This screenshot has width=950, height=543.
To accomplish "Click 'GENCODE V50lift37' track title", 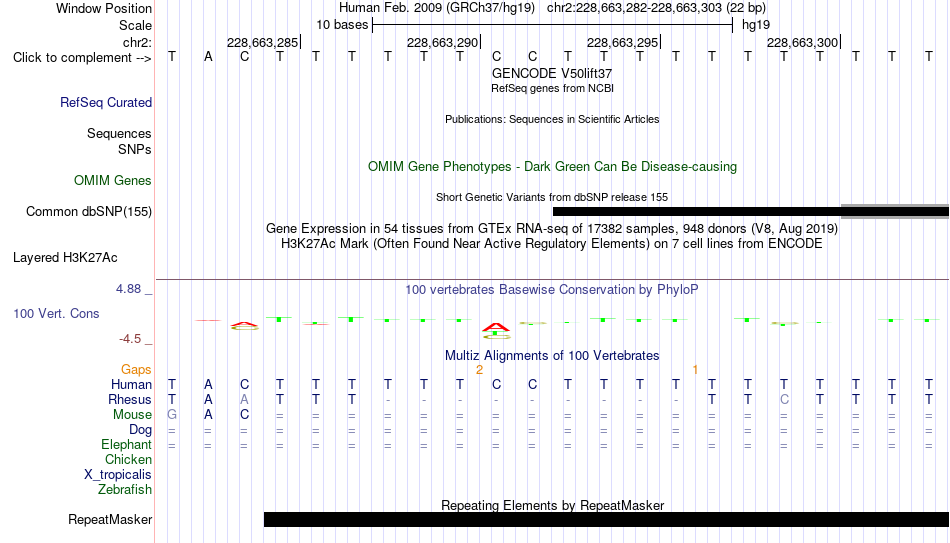I will pyautogui.click(x=552, y=73).
